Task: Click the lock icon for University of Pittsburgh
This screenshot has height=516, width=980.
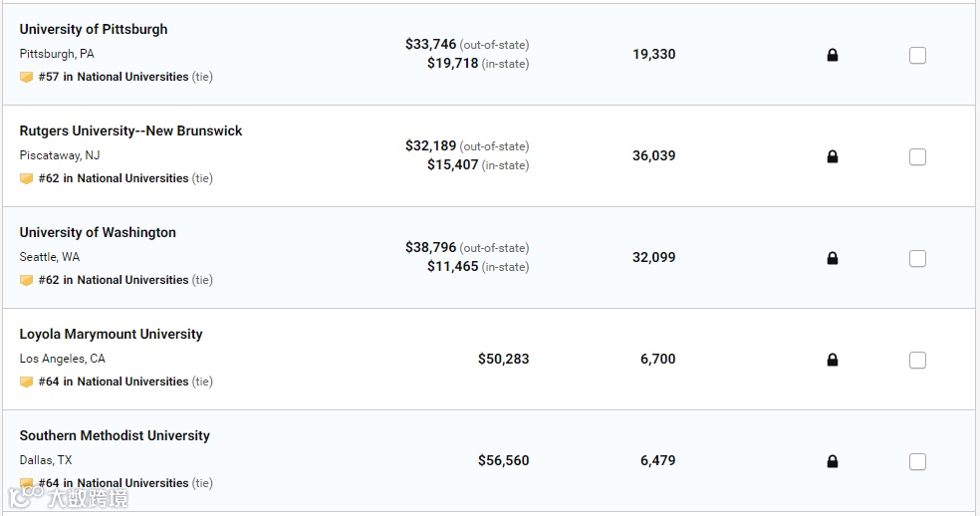Action: tap(833, 55)
